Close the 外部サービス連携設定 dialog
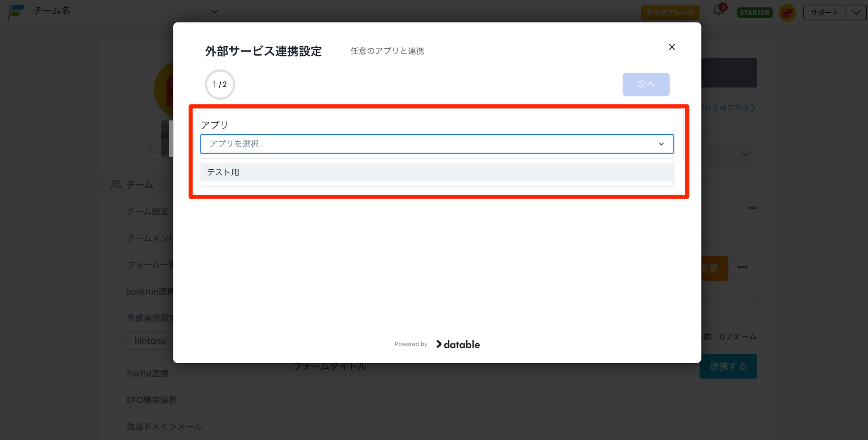This screenshot has width=868, height=440. coord(672,47)
